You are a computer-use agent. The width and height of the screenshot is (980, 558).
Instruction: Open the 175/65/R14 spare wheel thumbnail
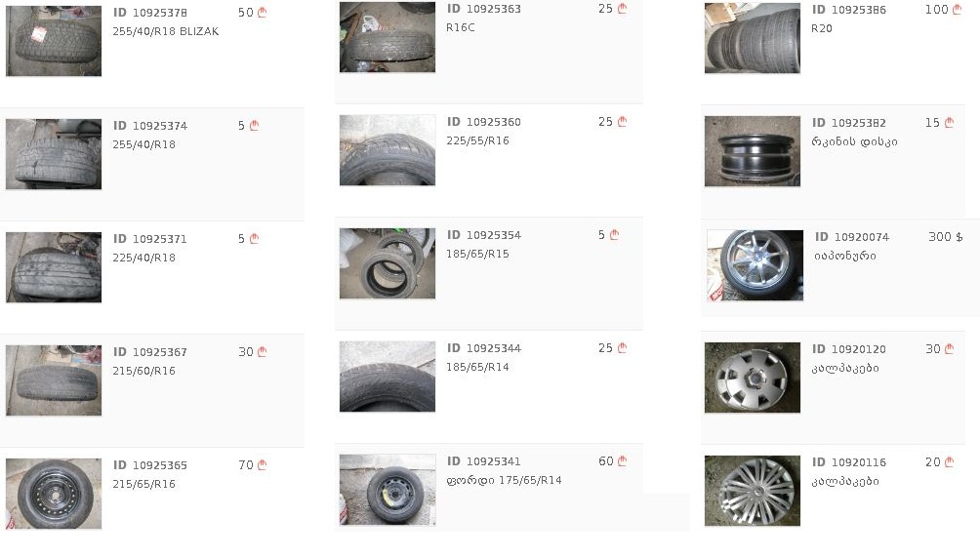(x=388, y=490)
